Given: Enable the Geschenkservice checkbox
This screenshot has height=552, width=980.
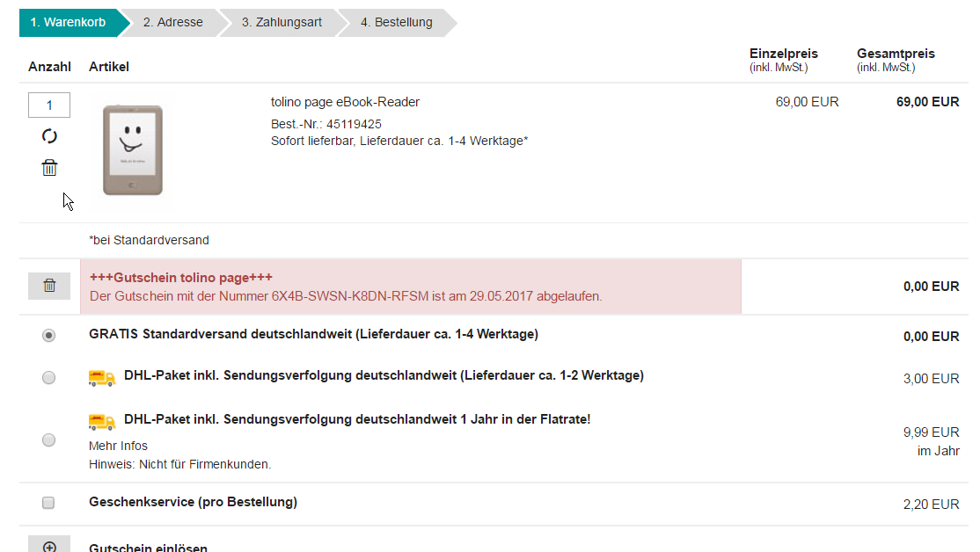Looking at the screenshot, I should pos(48,503).
